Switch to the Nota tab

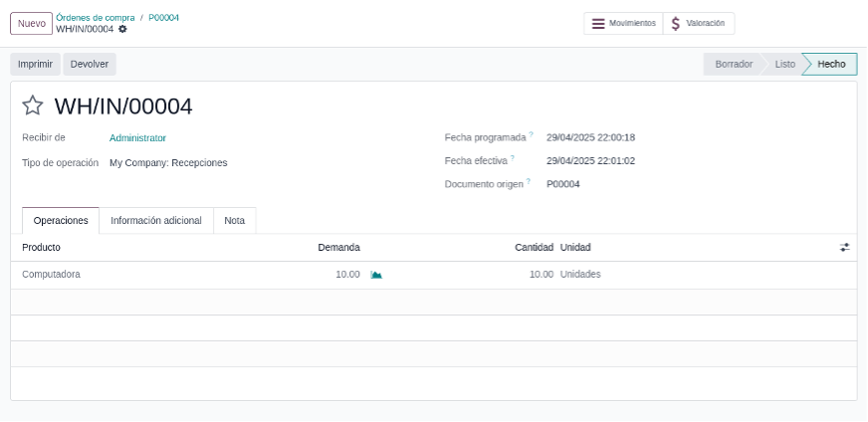[x=235, y=220]
